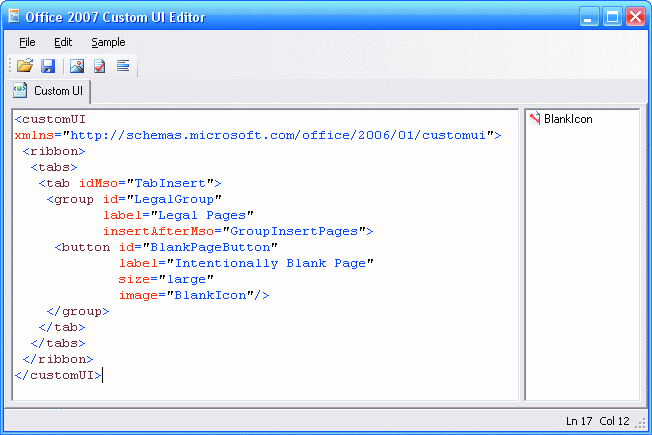Viewport: 652px width, 435px height.
Task: Click the opening customUI tag text
Action: 50,119
